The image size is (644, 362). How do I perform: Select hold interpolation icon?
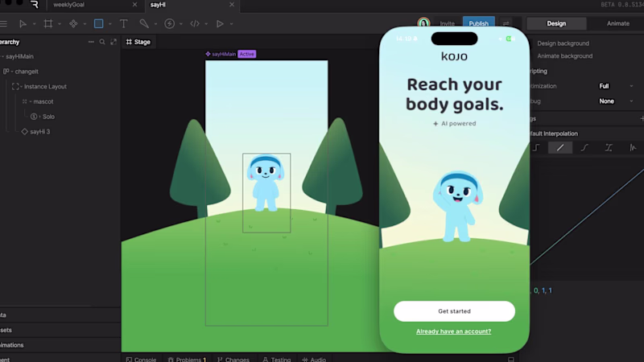(x=536, y=148)
